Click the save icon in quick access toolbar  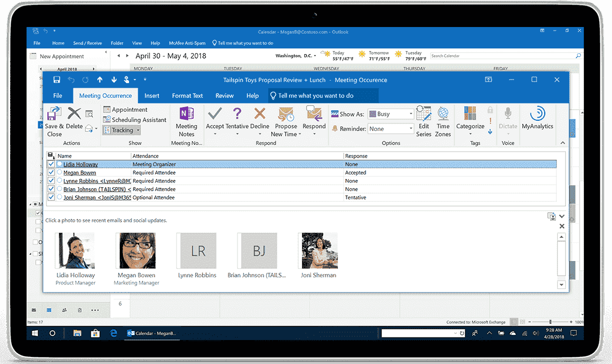[57, 80]
